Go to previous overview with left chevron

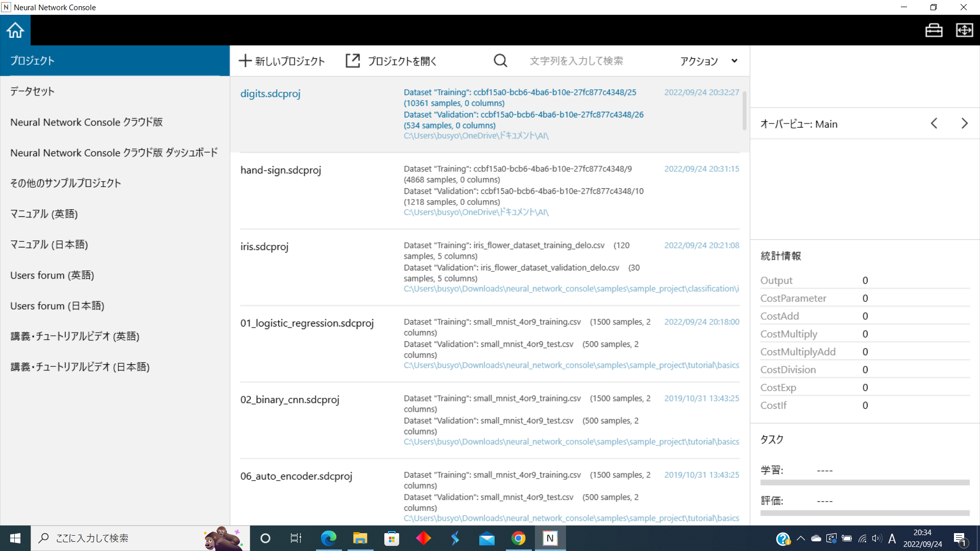(934, 123)
